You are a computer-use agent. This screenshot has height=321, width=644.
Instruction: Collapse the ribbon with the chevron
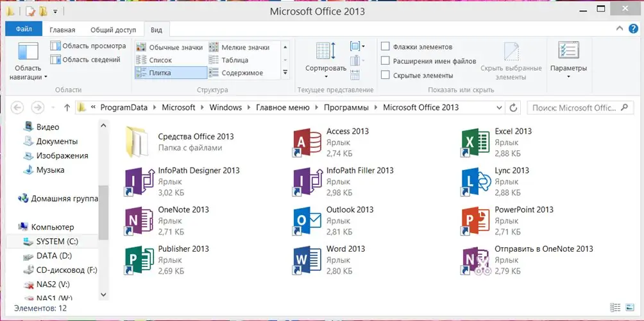point(620,29)
